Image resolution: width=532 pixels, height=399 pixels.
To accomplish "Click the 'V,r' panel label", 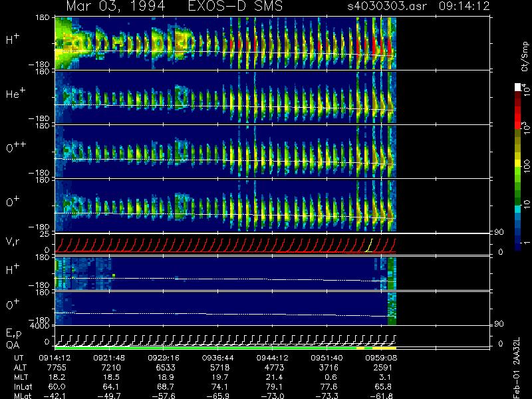I will coord(13,242).
